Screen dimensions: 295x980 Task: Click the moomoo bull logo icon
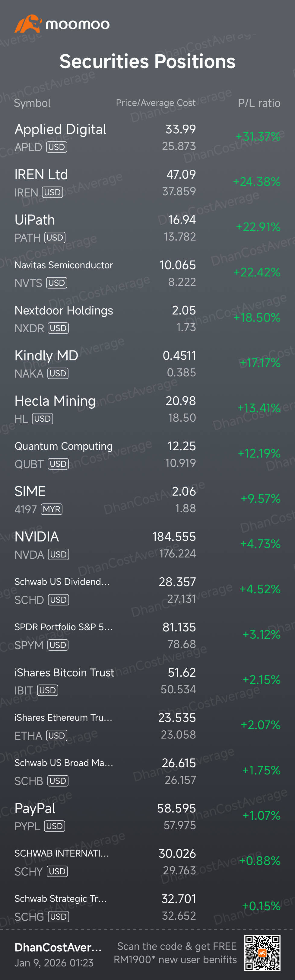point(28,24)
